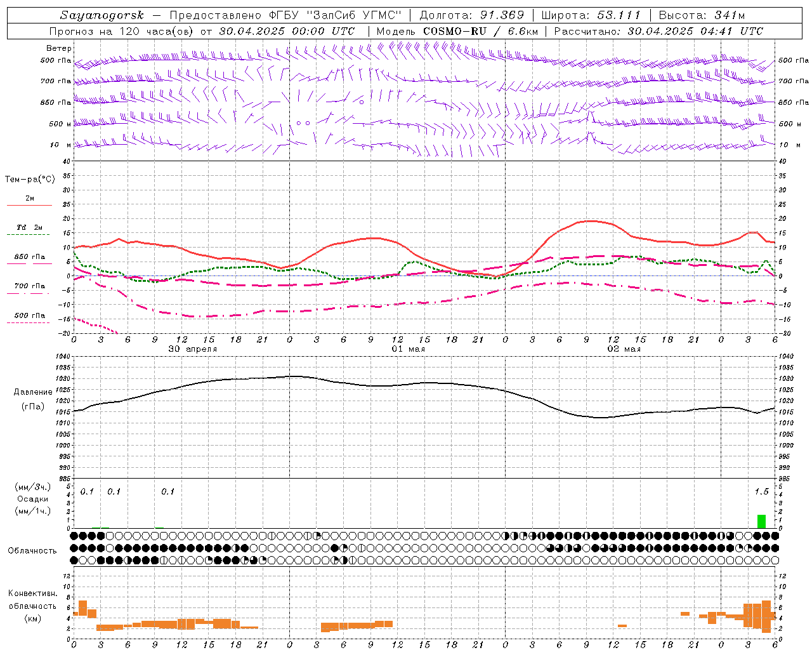812x650 pixels.
Task: Click the "02 мая" date label
Action: tap(624, 349)
